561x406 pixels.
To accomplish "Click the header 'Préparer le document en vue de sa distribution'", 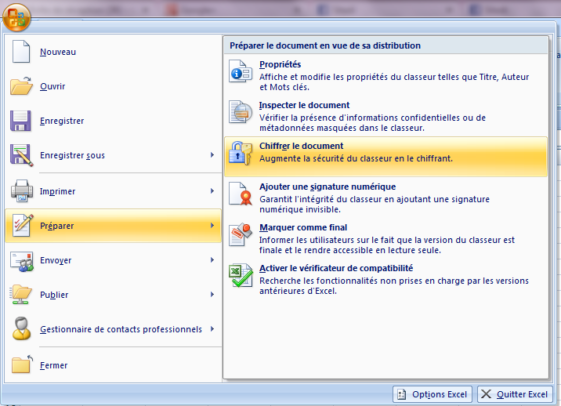I will point(325,45).
